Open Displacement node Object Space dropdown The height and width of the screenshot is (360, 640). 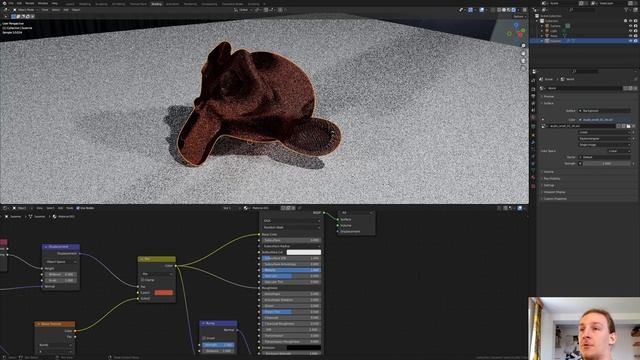(x=61, y=262)
